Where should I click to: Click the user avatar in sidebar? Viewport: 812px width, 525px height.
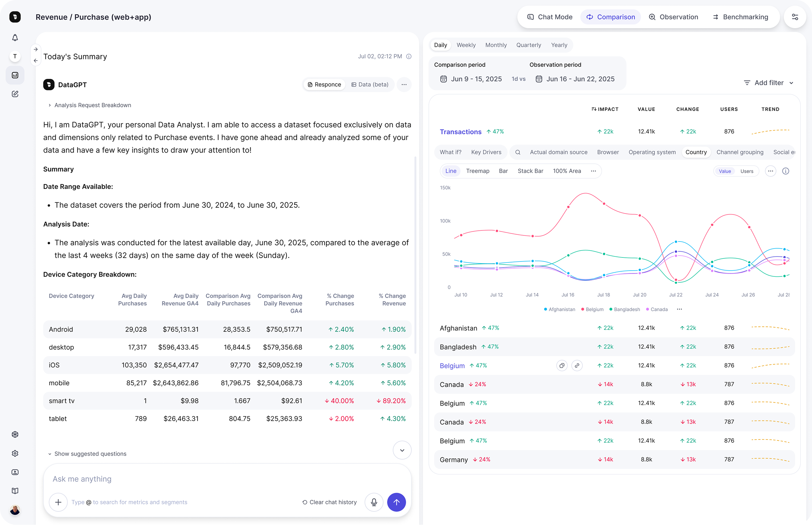tap(15, 510)
